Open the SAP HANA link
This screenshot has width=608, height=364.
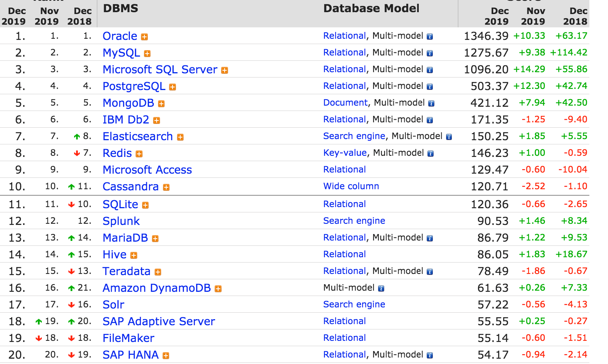tap(130, 355)
